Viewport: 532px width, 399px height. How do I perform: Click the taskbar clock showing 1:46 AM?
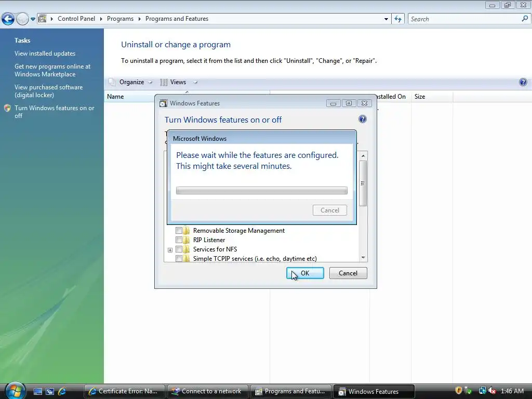(512, 391)
